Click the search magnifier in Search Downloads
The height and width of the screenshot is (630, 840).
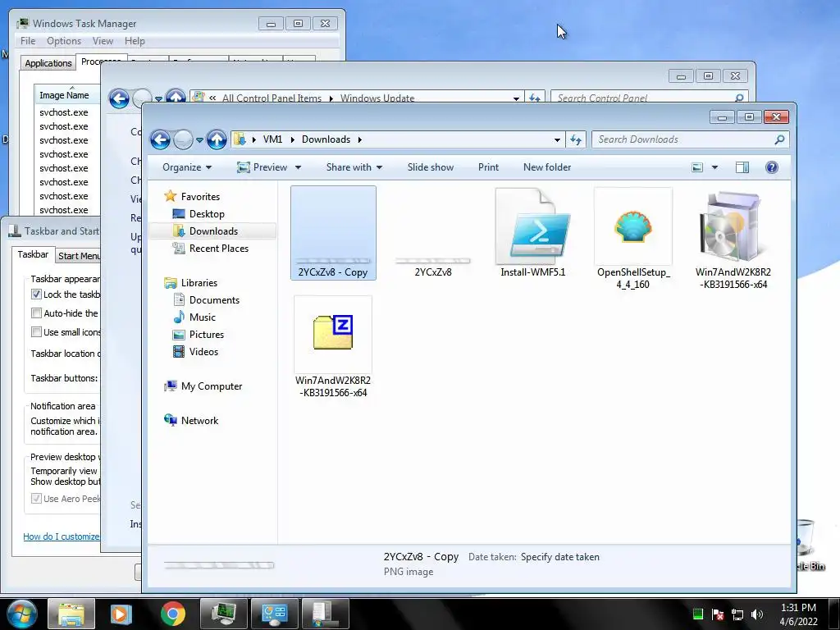(779, 139)
